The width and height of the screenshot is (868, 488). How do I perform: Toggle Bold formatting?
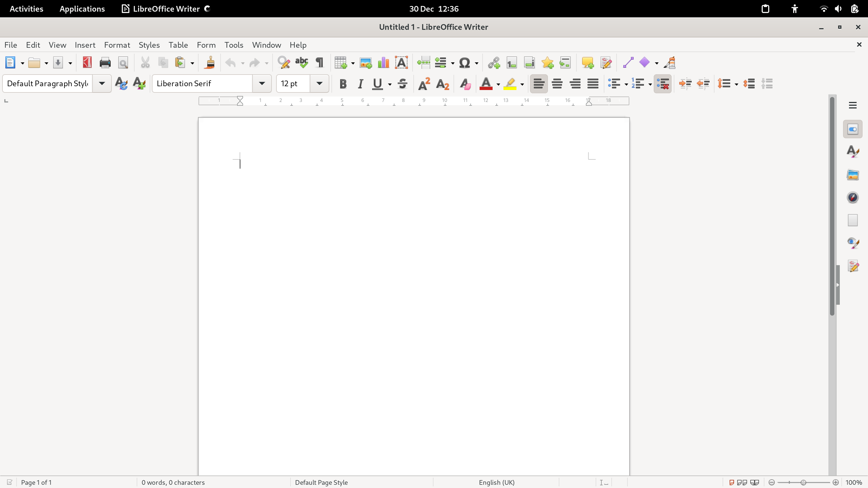pos(343,84)
